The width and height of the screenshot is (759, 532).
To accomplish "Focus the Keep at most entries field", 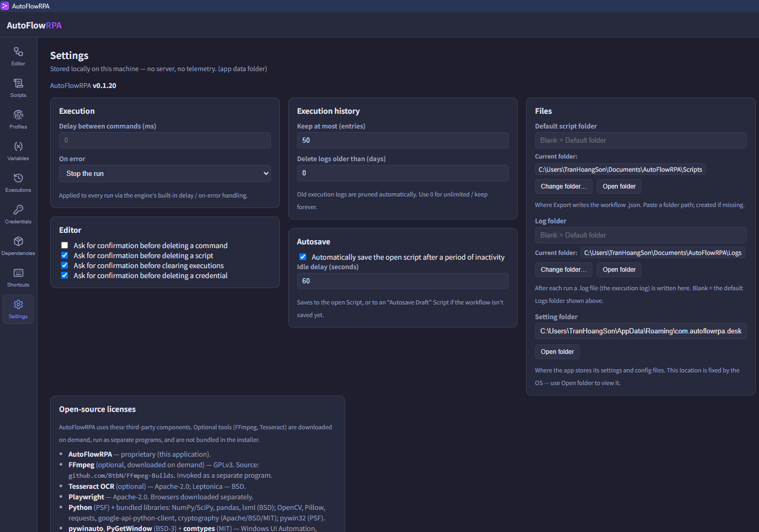I will pyautogui.click(x=403, y=140).
